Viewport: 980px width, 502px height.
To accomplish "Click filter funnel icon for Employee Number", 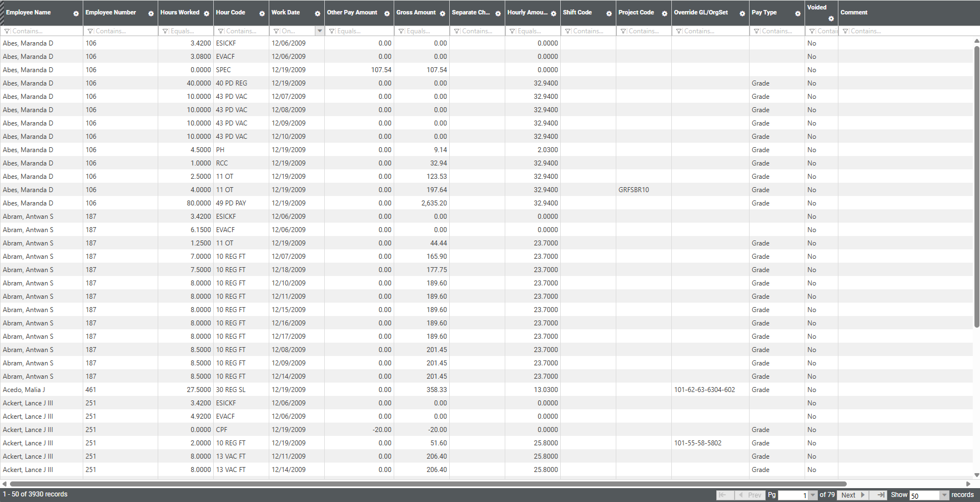I will click(x=91, y=31).
